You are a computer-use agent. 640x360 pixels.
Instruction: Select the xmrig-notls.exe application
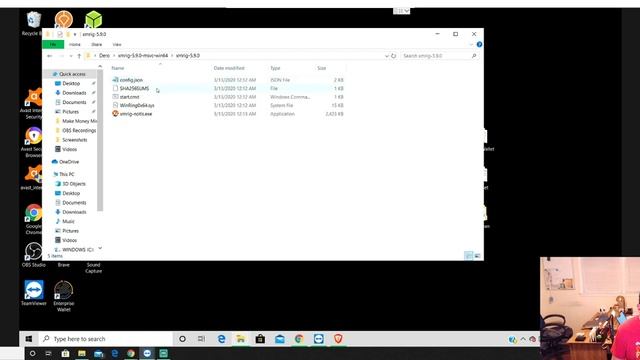136,114
